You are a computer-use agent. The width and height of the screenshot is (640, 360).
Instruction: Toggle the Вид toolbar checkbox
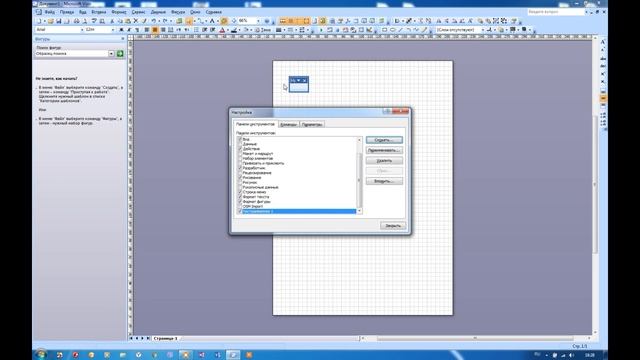tap(240, 139)
